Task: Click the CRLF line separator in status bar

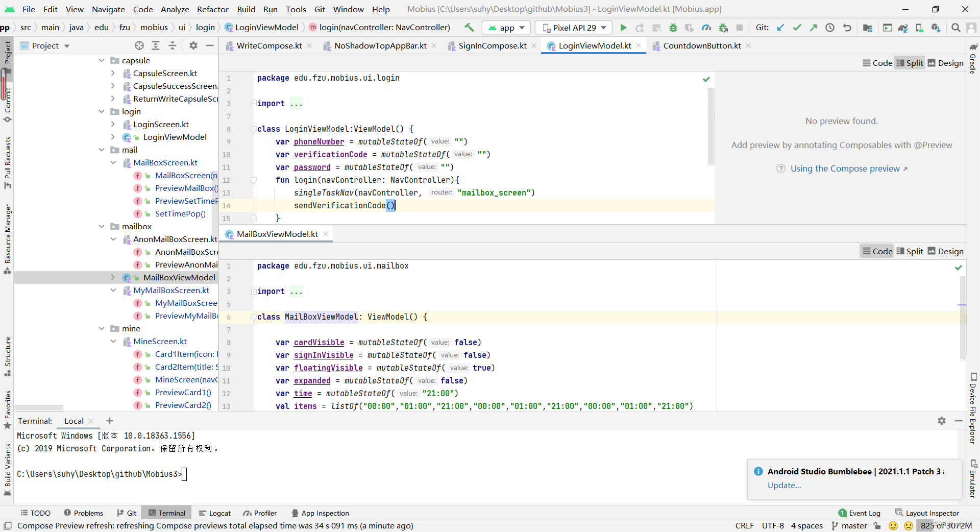Action: click(744, 526)
